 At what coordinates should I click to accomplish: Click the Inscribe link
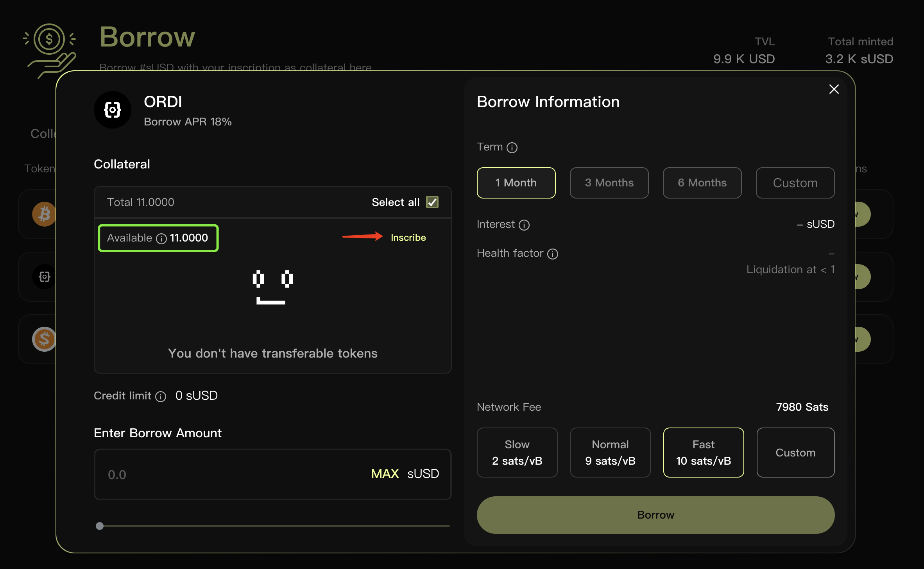tap(408, 238)
